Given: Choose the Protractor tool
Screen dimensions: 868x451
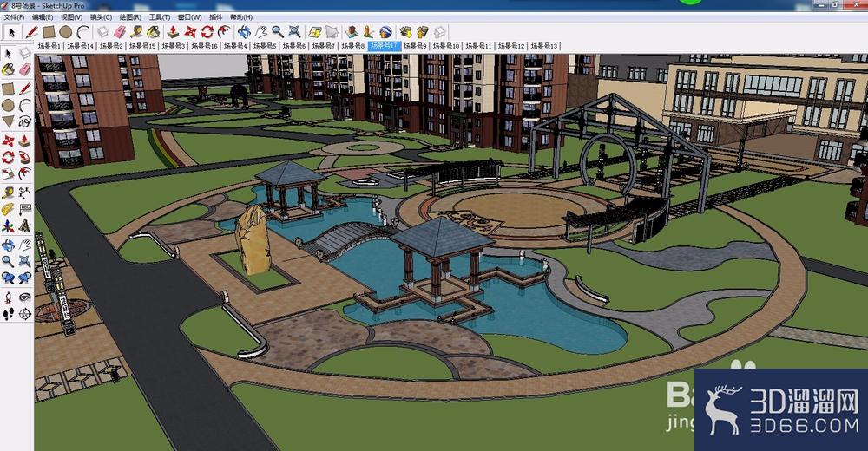Looking at the screenshot, I should [x=8, y=209].
